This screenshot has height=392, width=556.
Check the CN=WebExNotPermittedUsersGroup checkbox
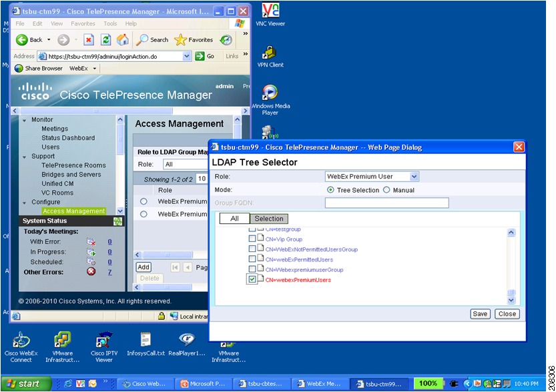click(x=252, y=249)
